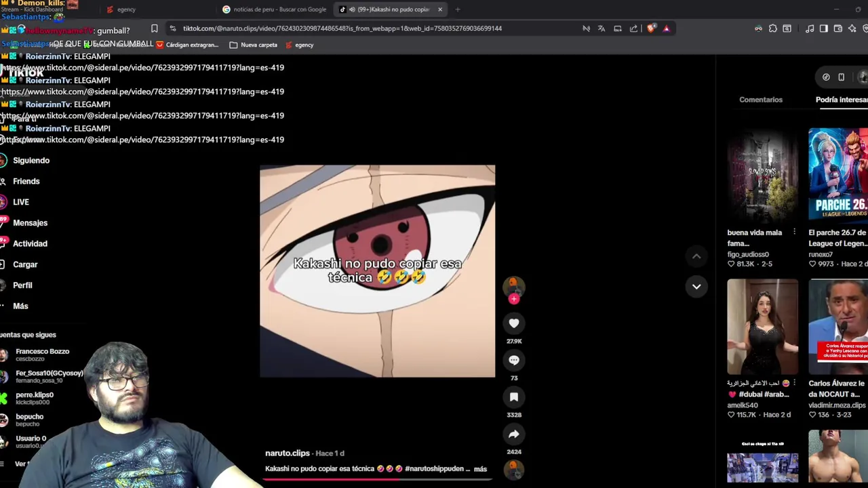Open the Brave Shields lion icon

click(651, 28)
